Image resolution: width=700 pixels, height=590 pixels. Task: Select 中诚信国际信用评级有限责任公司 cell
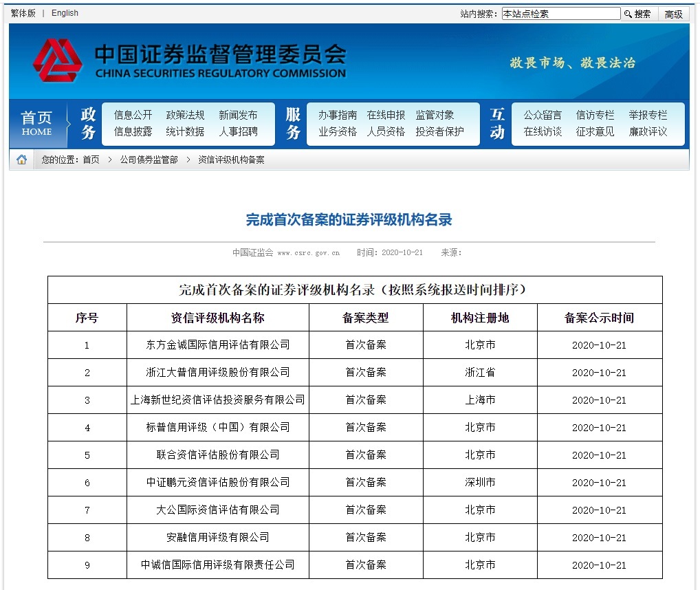[x=217, y=565]
